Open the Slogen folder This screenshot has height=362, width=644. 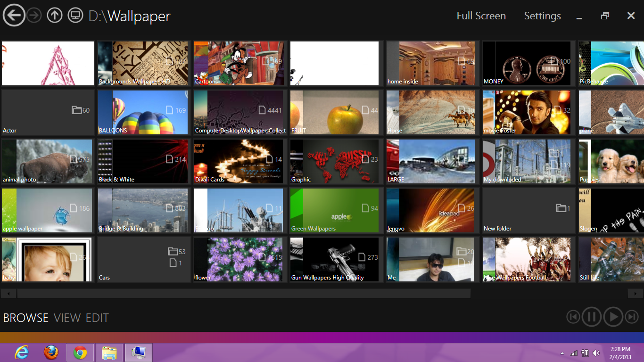[611, 210]
